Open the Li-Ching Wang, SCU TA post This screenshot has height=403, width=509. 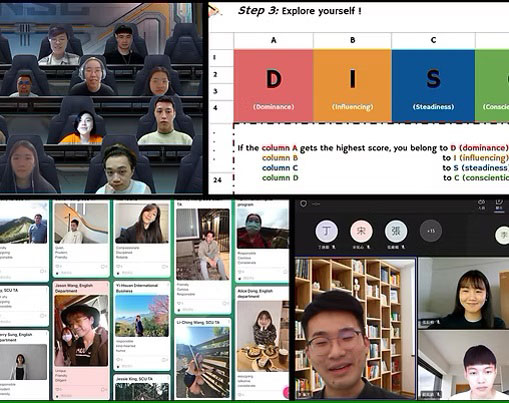click(198, 323)
